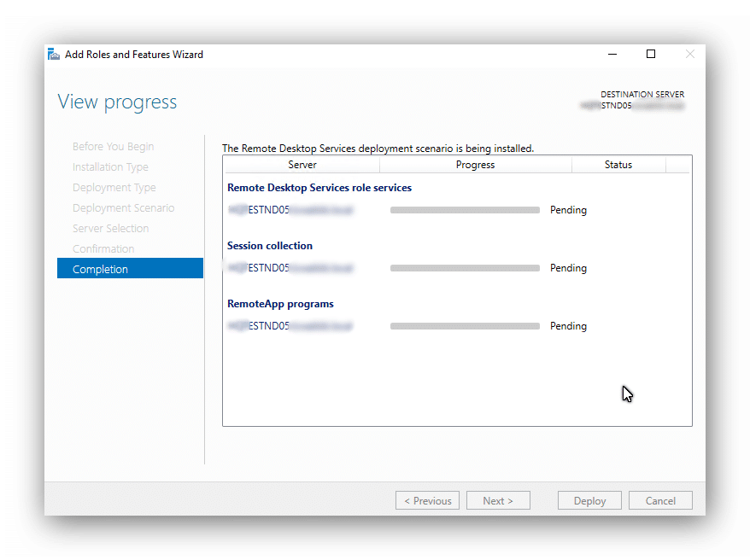The width and height of the screenshot is (750, 560).
Task: Click the Deploy button
Action: pos(589,501)
